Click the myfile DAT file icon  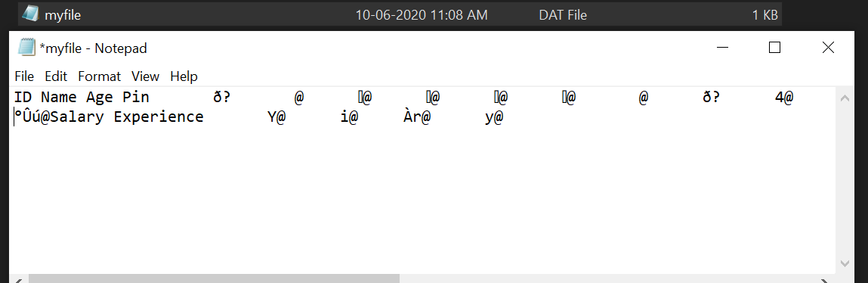[x=30, y=14]
